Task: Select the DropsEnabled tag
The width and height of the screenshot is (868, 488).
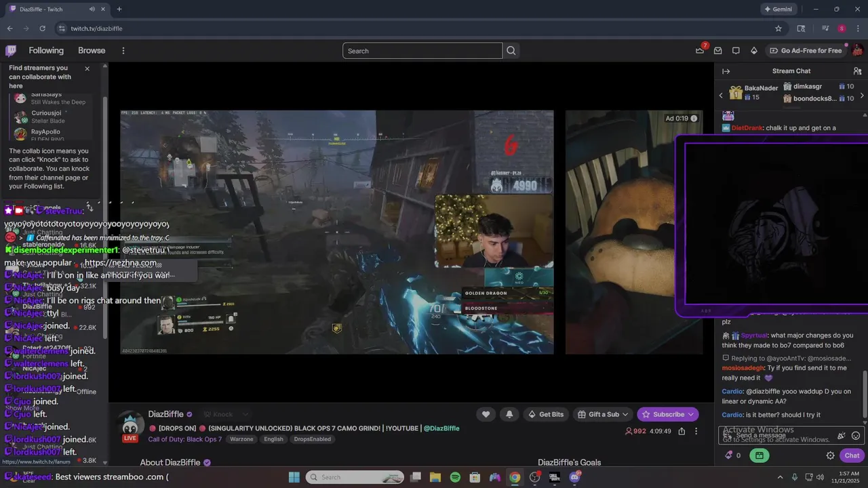Action: click(x=313, y=439)
